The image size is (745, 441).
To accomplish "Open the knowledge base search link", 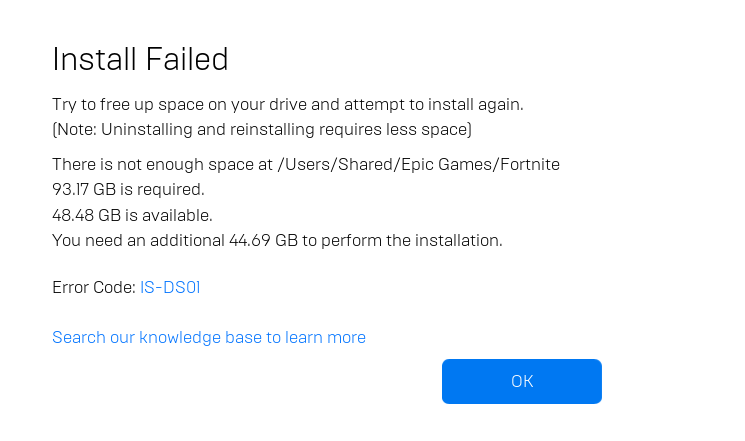I will [209, 338].
